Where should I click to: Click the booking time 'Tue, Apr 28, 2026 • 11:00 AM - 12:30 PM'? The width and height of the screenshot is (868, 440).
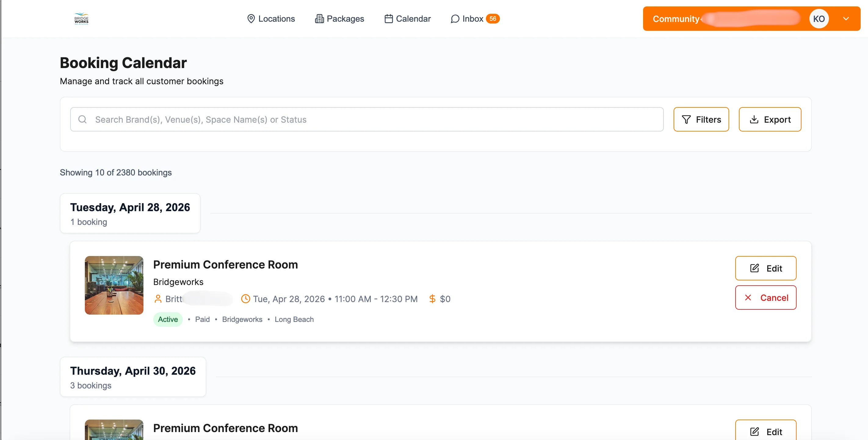[x=335, y=299]
